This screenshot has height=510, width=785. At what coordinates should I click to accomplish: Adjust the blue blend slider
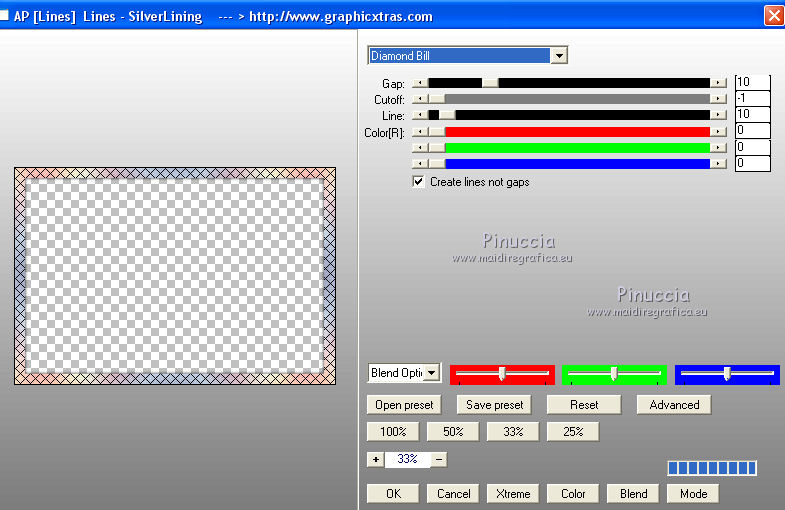(x=727, y=374)
